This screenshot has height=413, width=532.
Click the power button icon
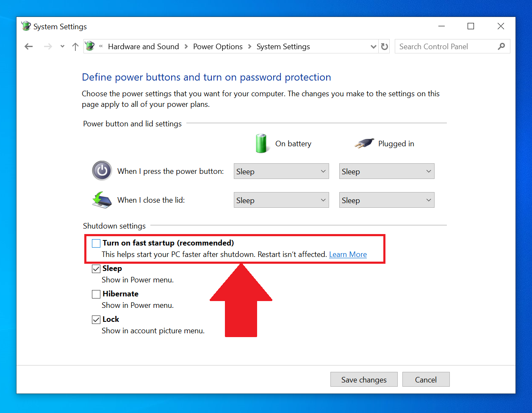(x=102, y=171)
